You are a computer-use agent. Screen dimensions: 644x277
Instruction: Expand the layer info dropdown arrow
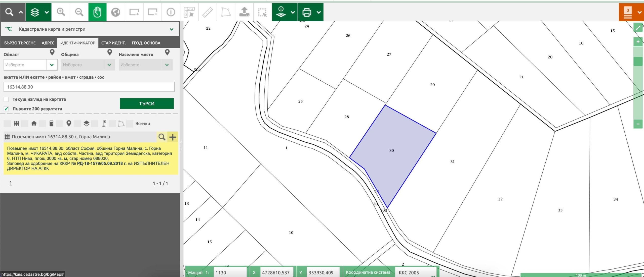pyautogui.click(x=293, y=12)
